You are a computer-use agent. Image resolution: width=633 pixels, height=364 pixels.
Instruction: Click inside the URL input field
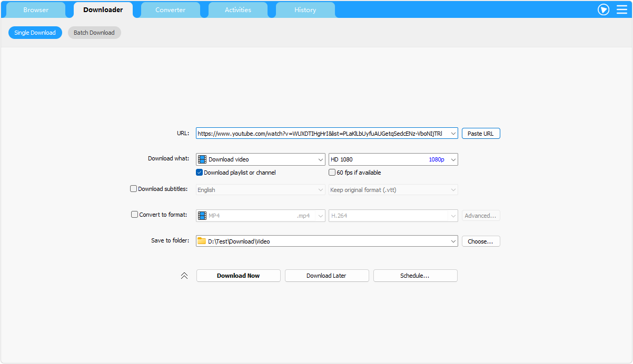coord(321,134)
